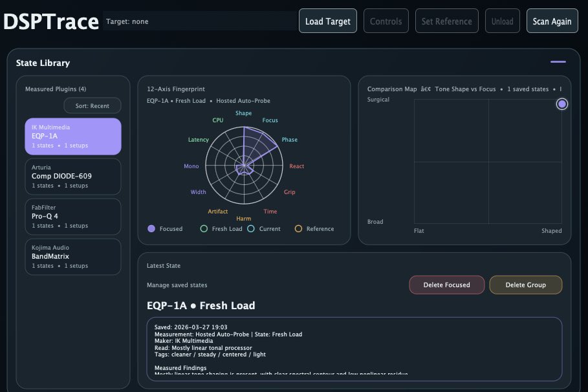Click the Focus axis label
Image resolution: width=588 pixels, height=392 pixels.
270,120
